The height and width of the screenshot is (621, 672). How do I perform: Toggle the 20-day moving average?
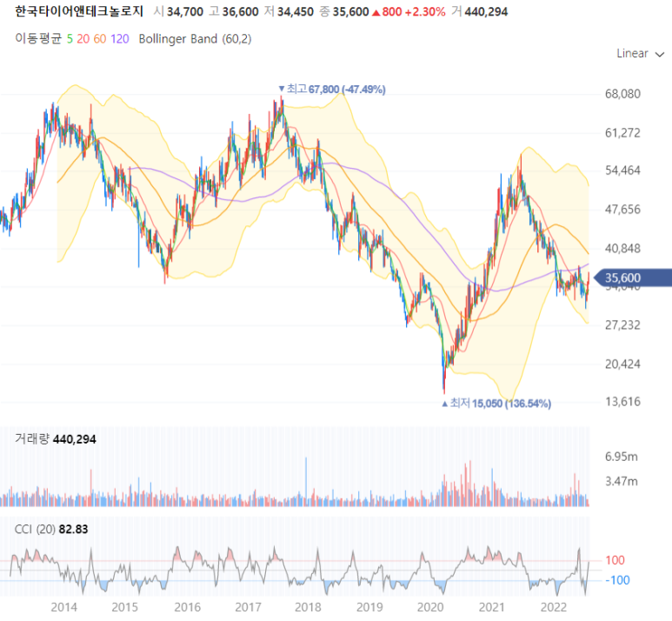coord(83,39)
